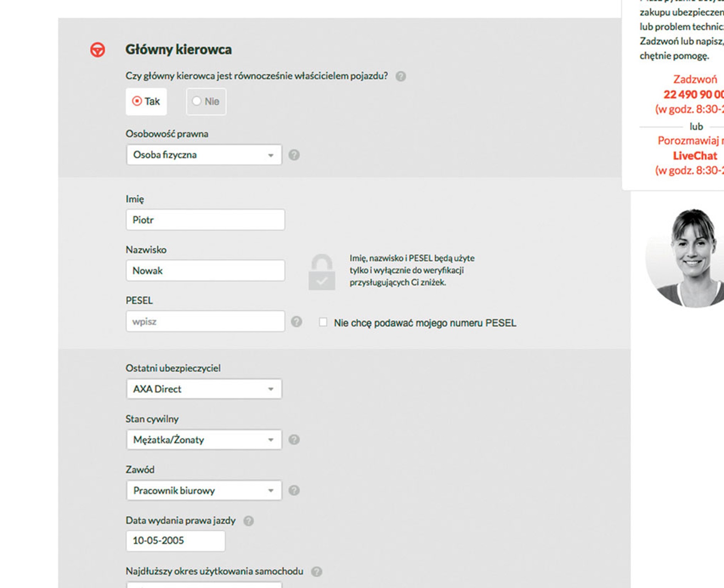Open help for Najdłuższy okres użytkowania samochodu

(x=317, y=572)
